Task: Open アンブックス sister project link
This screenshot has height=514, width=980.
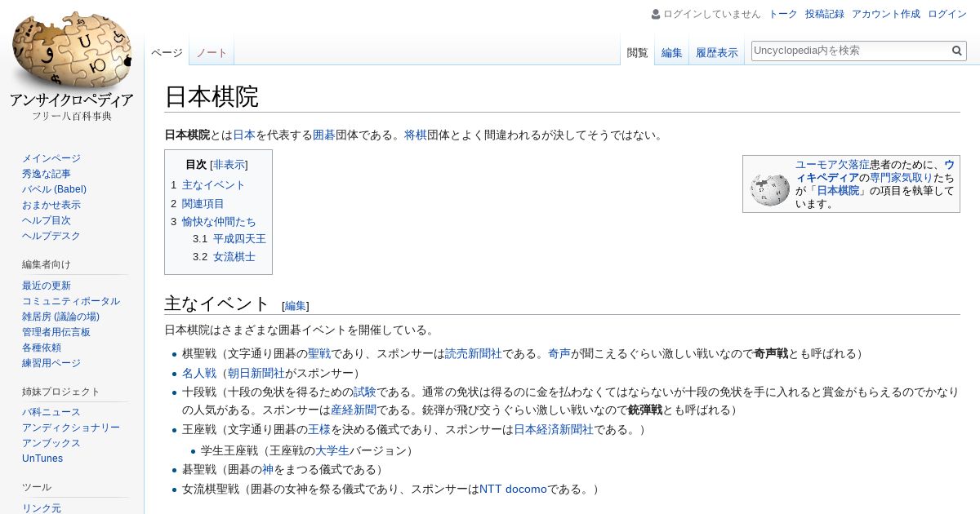Action: click(51, 443)
